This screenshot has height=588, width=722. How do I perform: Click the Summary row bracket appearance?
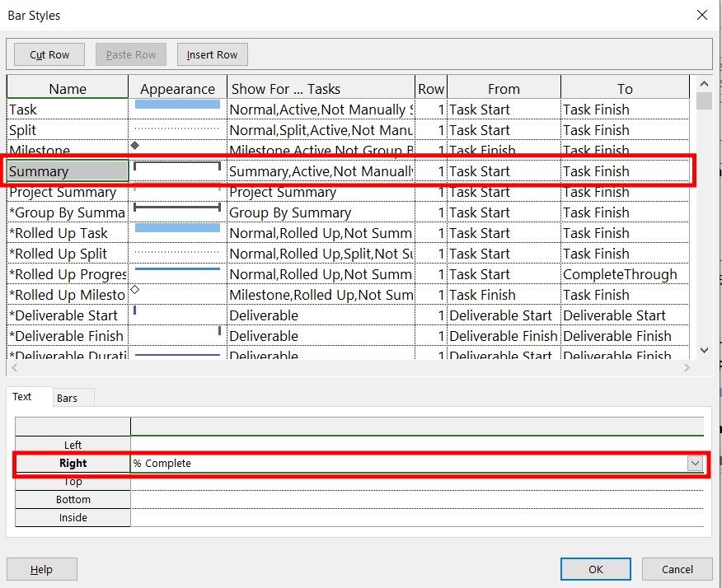177,166
